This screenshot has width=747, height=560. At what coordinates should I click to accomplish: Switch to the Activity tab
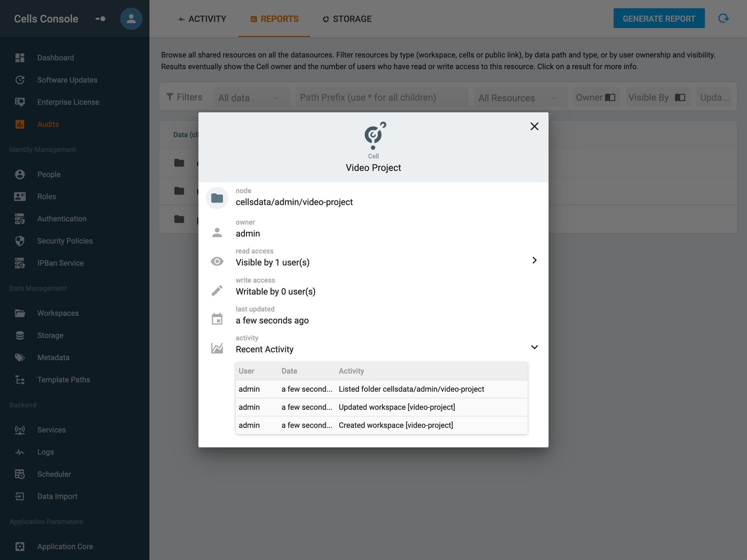click(x=202, y=19)
